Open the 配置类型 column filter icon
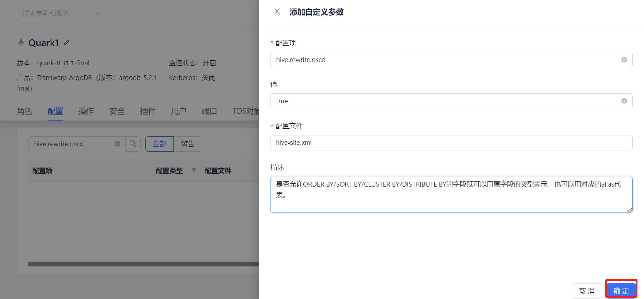 click(193, 170)
